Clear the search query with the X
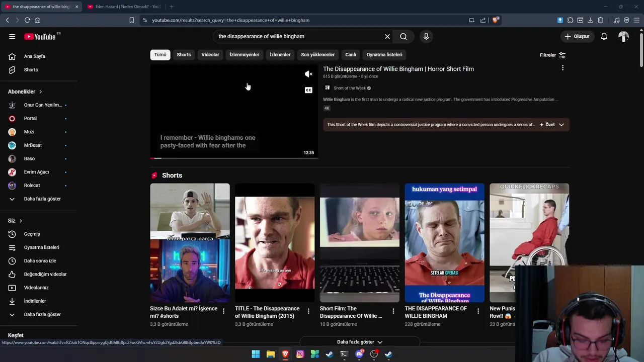This screenshot has height=362, width=644. [x=387, y=36]
